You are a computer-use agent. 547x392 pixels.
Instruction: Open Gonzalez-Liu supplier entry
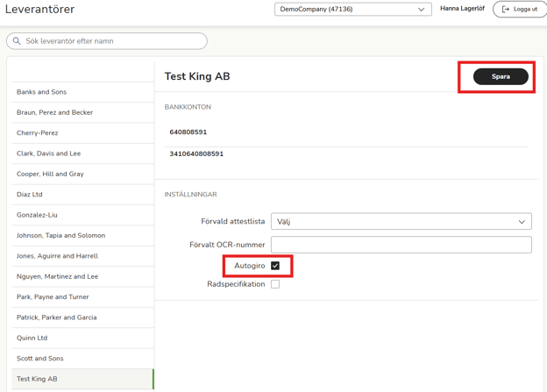(39, 215)
